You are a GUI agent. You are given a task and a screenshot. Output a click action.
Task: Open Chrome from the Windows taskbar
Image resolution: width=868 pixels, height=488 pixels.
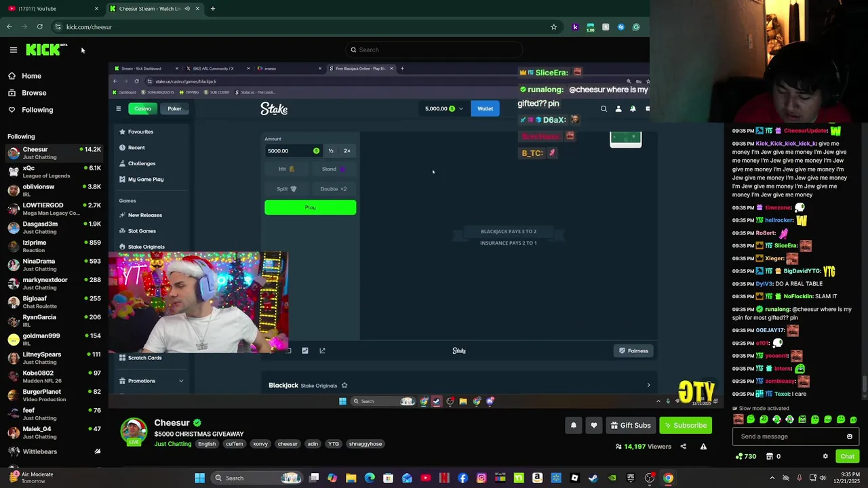tap(668, 478)
